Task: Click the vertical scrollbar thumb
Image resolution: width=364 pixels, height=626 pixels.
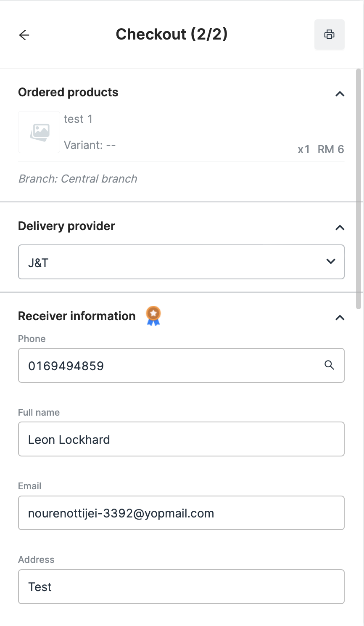Action: coord(359,189)
